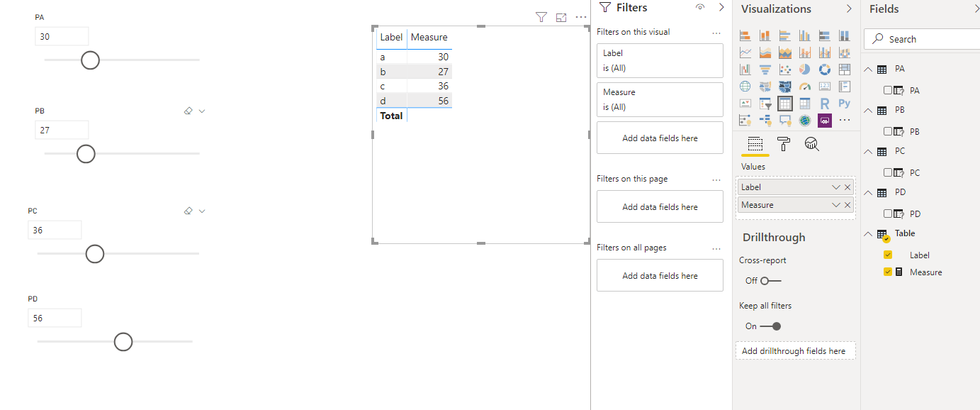Select the Python visual
Screen dimensions: 980x410
[844, 104]
